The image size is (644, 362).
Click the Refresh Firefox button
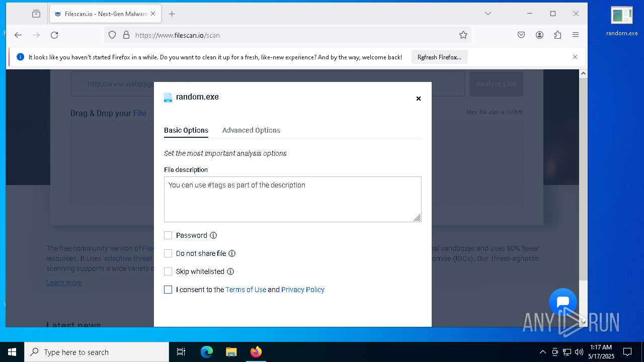pyautogui.click(x=439, y=57)
